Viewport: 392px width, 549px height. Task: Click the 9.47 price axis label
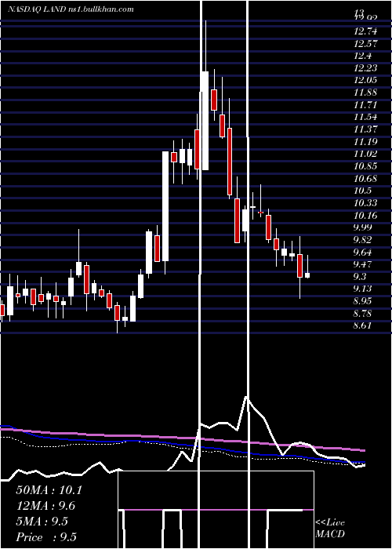[364, 264]
